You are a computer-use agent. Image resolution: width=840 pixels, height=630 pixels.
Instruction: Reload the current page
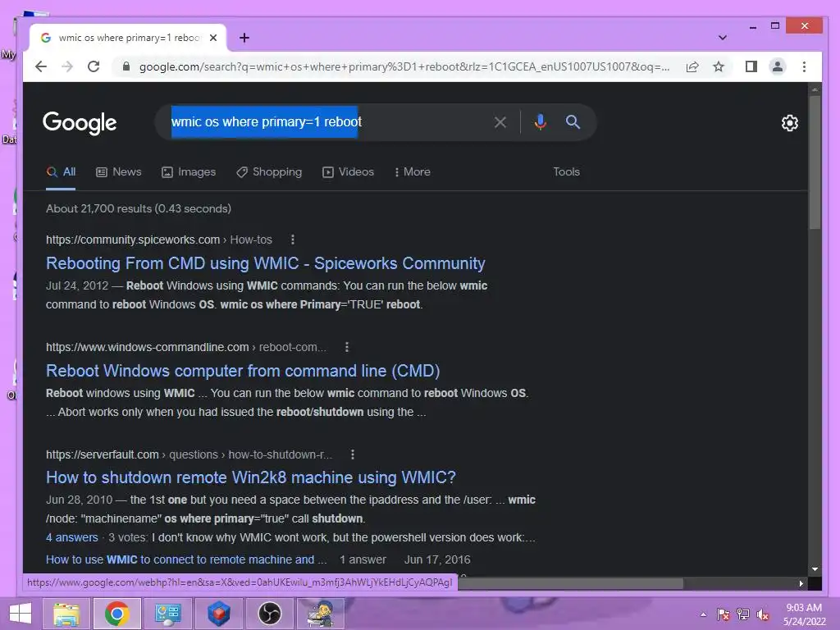(x=94, y=66)
